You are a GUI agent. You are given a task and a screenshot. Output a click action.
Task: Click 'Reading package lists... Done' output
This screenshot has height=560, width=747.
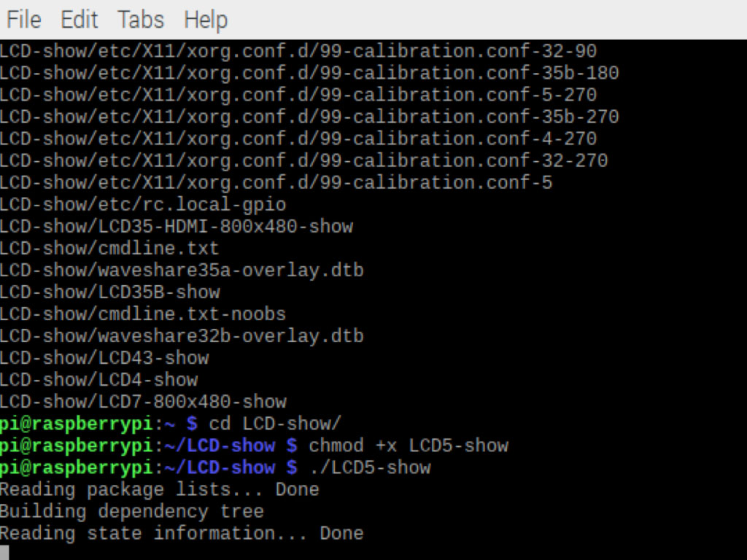pos(160,489)
